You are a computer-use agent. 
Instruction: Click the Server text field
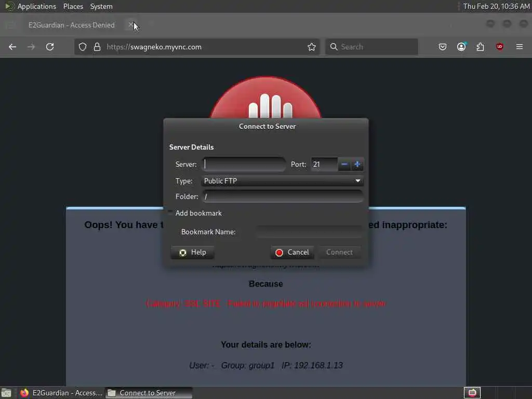click(244, 164)
